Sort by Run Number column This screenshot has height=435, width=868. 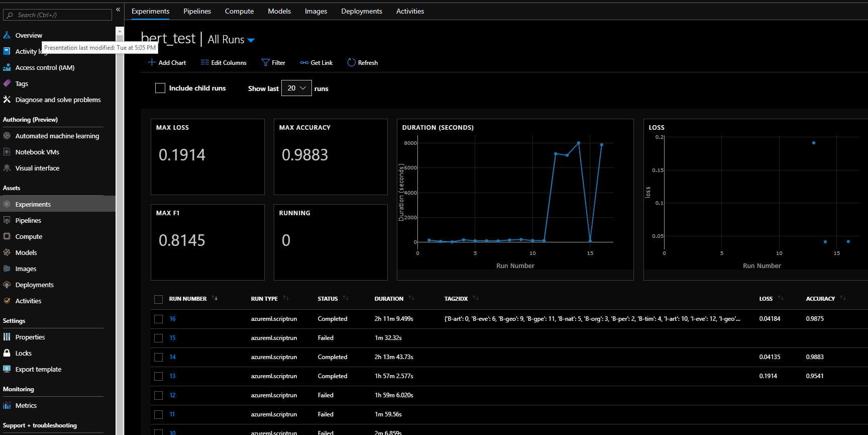215,298
